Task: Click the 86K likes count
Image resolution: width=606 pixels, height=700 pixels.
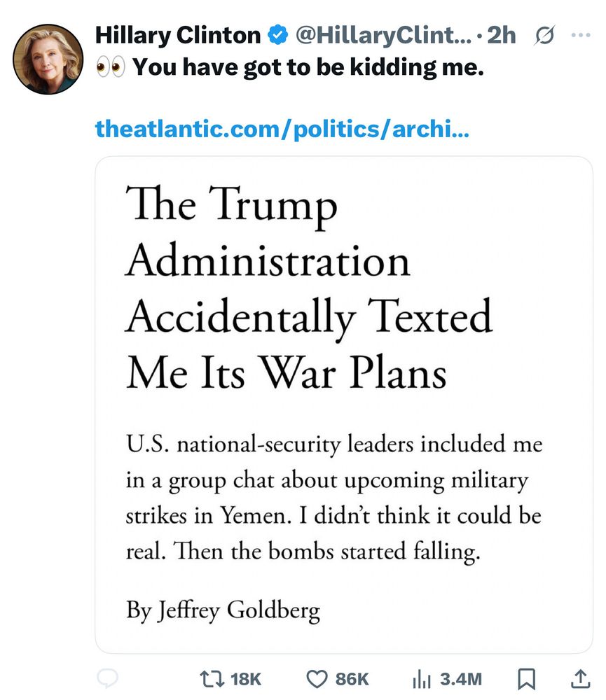Action: (x=352, y=678)
